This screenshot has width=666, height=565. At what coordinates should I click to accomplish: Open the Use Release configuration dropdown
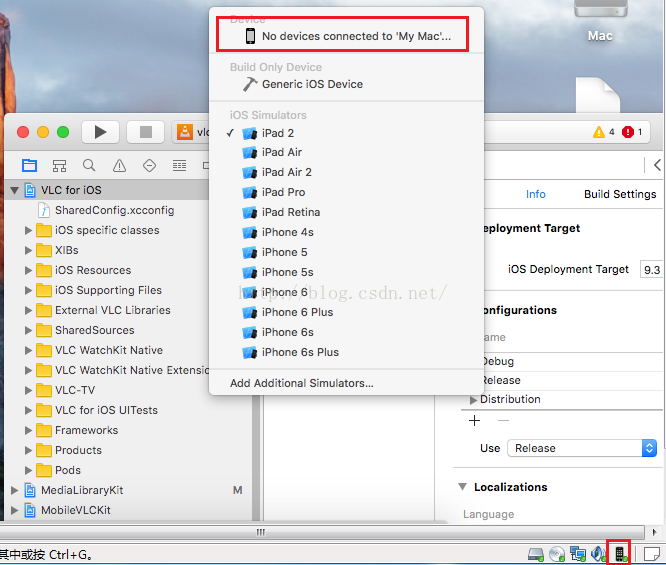pyautogui.click(x=582, y=448)
